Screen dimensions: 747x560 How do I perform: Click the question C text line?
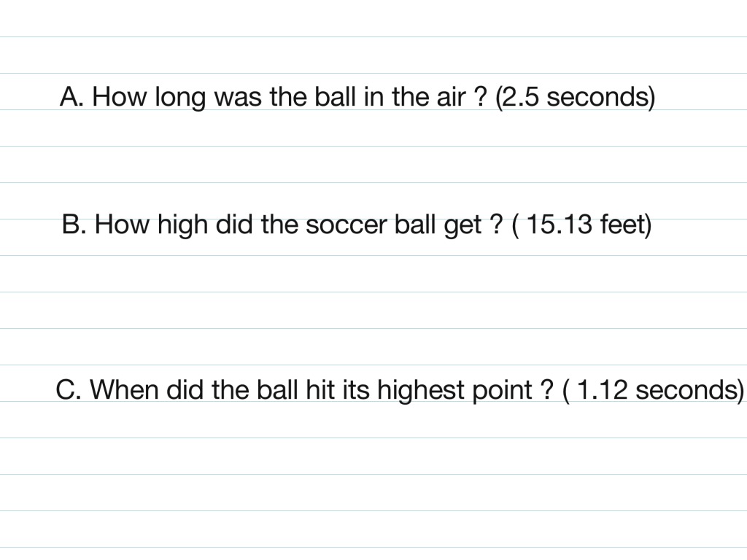click(x=400, y=391)
